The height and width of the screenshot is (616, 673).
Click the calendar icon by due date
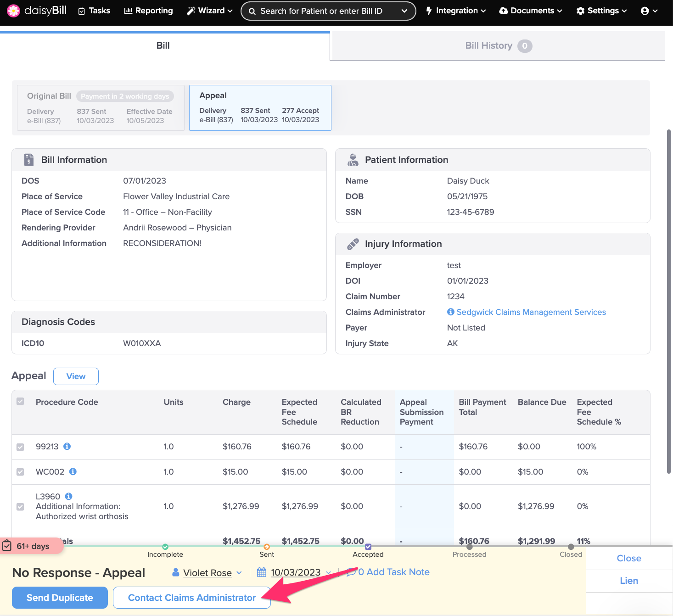[x=262, y=572]
